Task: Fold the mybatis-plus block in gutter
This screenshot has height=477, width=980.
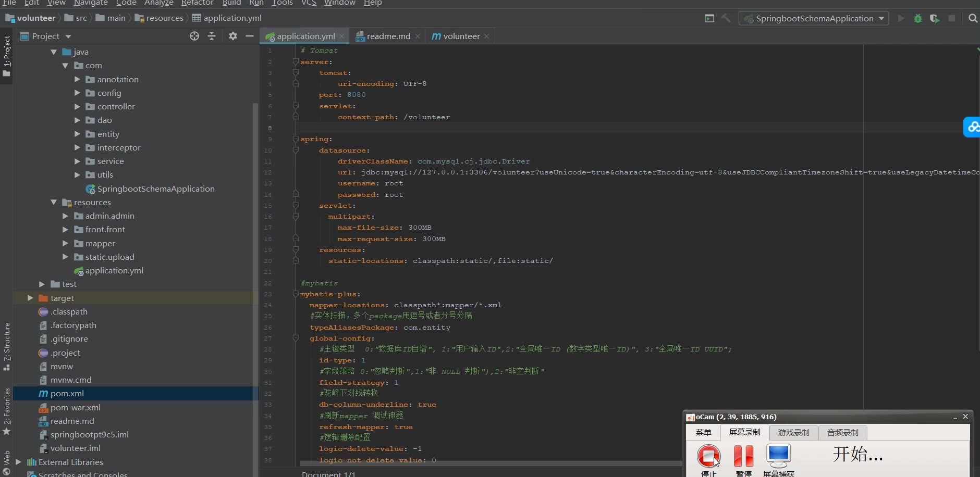Action: (296, 294)
